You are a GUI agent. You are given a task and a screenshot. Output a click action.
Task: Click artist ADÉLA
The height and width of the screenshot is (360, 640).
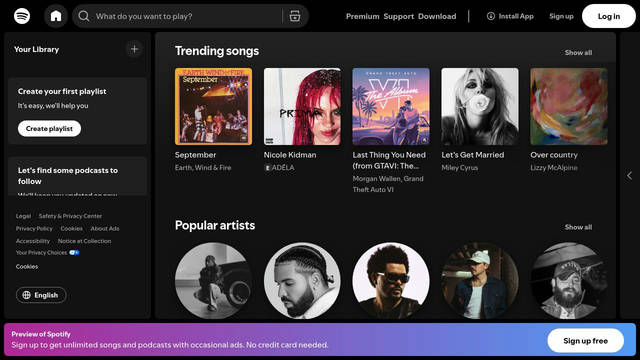(283, 168)
